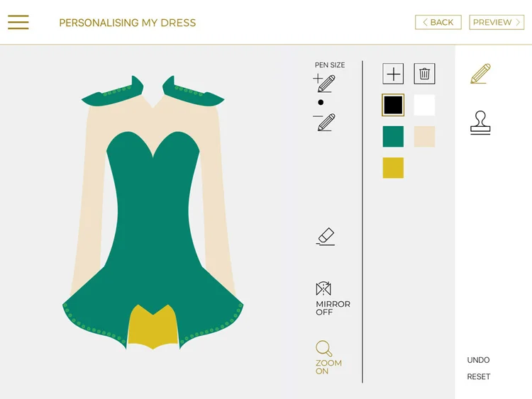
Task: Click the PERSONALISING MY DRESS title
Action: [x=128, y=23]
